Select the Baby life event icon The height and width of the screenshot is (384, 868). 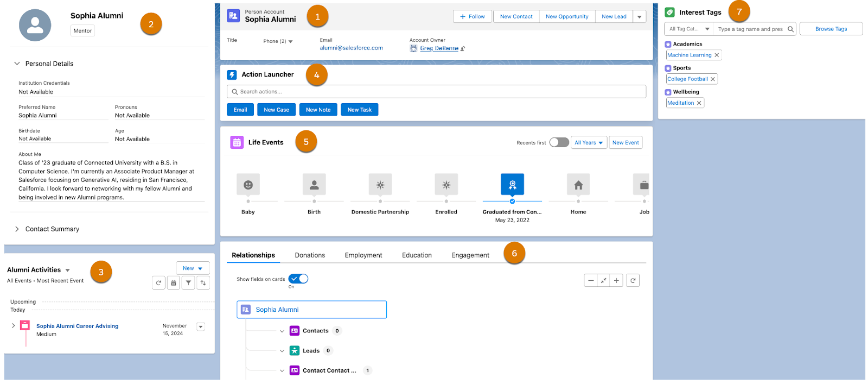[248, 185]
